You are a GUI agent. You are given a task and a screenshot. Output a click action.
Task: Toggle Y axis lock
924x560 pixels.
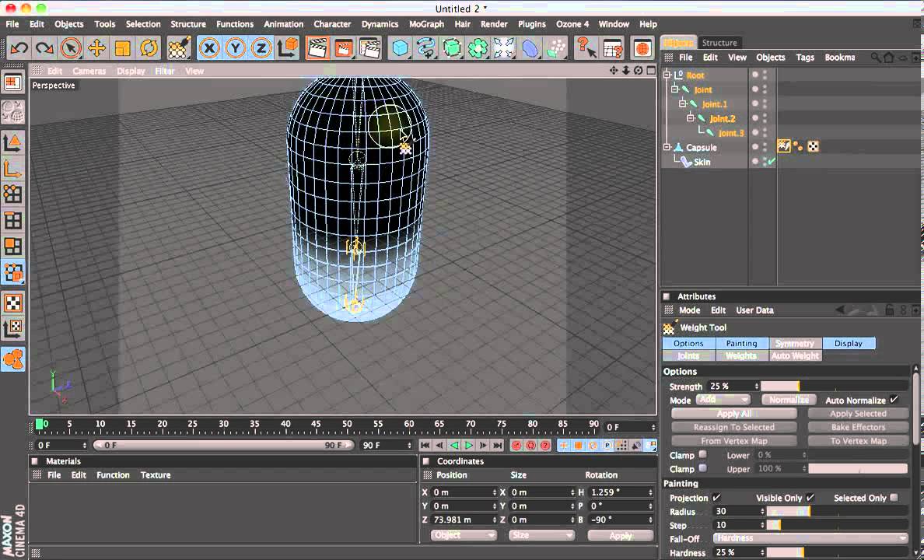click(235, 48)
